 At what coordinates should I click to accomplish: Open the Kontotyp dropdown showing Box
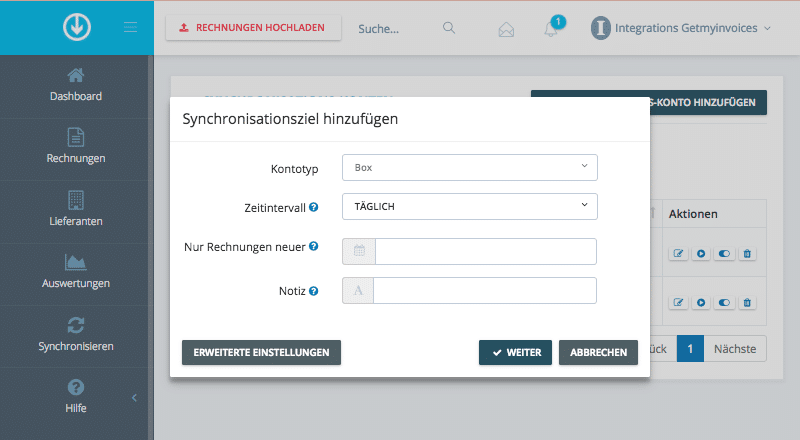pyautogui.click(x=469, y=167)
